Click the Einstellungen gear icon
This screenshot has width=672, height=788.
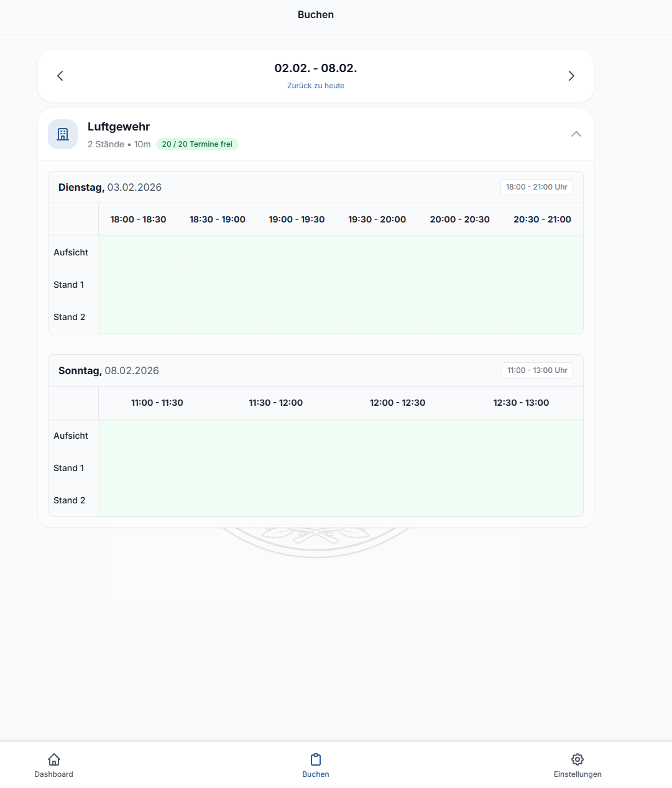(578, 759)
